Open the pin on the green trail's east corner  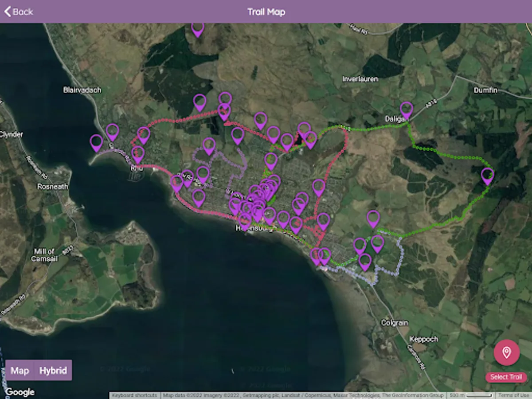click(x=487, y=177)
